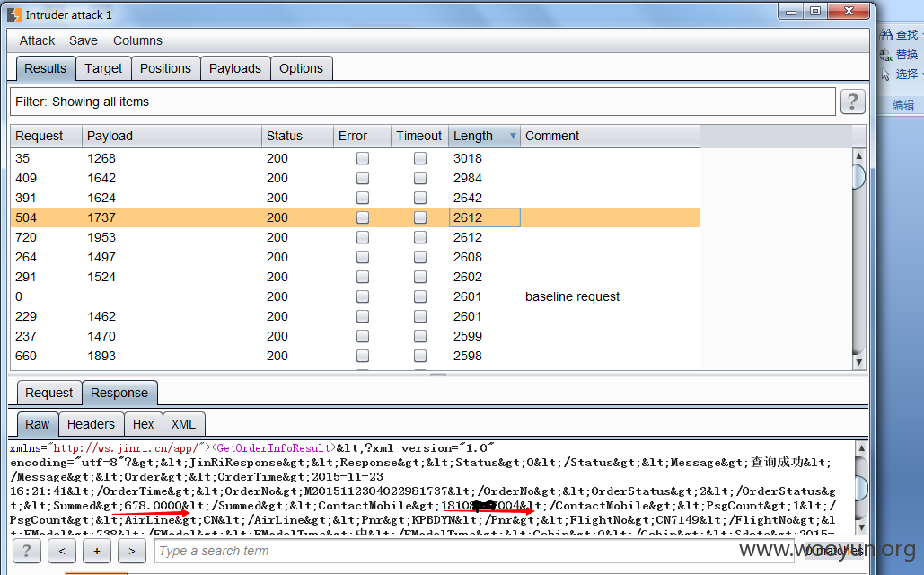Go to previous search match
The height and width of the screenshot is (575, 924).
tap(62, 551)
